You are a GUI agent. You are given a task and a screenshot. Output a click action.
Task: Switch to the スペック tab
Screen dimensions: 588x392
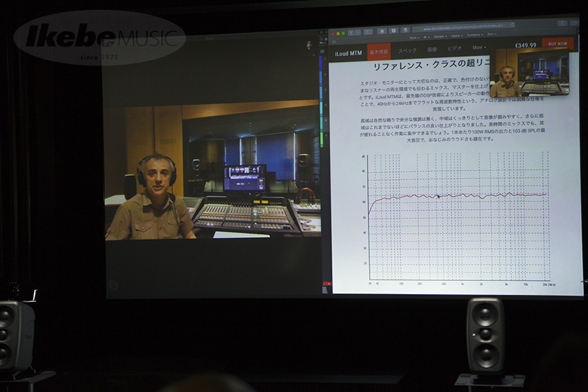[x=407, y=50]
